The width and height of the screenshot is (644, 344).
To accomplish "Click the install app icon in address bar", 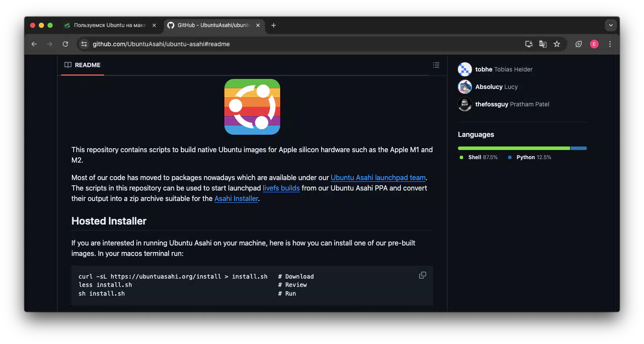I will (529, 44).
